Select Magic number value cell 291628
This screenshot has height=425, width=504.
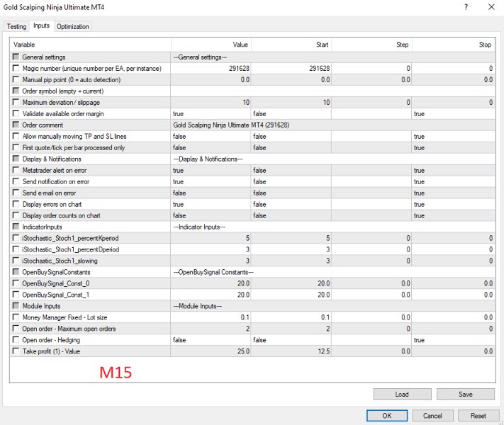point(211,68)
